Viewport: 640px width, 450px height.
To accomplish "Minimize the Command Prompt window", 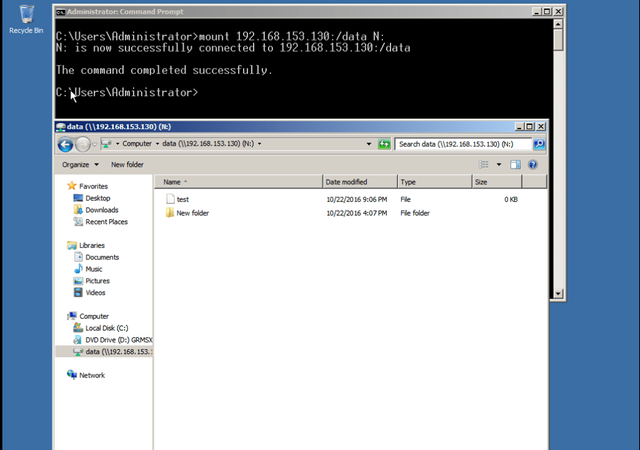I will (537, 11).
